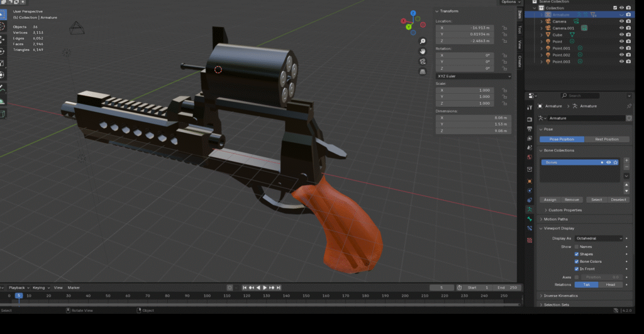
Task: Click the Rest Position button
Action: click(x=606, y=139)
